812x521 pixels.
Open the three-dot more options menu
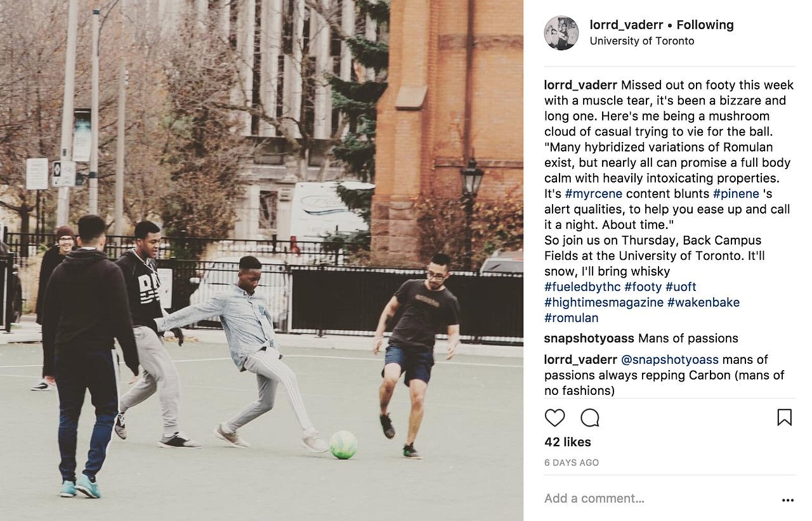788,500
